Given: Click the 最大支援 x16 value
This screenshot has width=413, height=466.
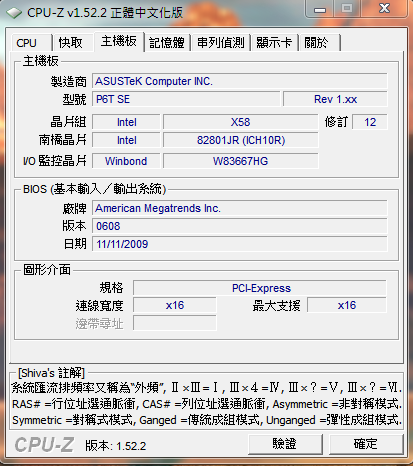Looking at the screenshot, I should pos(347,305).
